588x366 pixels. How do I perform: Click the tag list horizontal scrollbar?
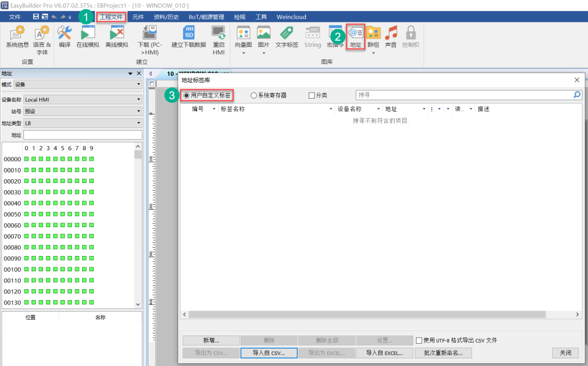point(367,314)
